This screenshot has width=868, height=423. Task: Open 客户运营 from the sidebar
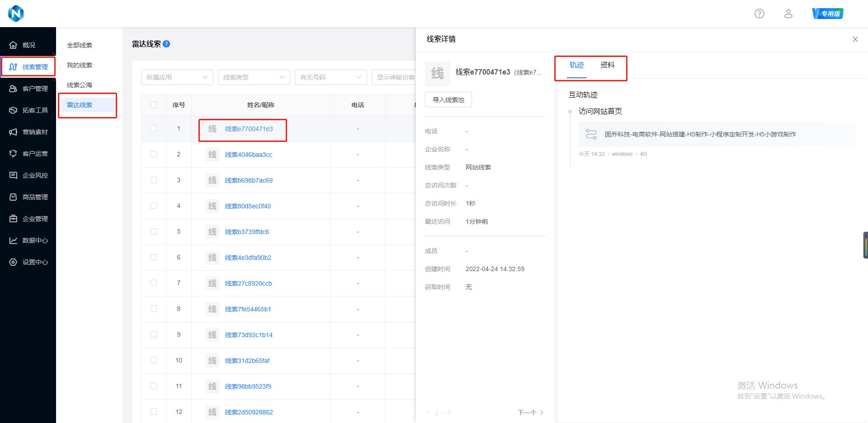pyautogui.click(x=28, y=154)
